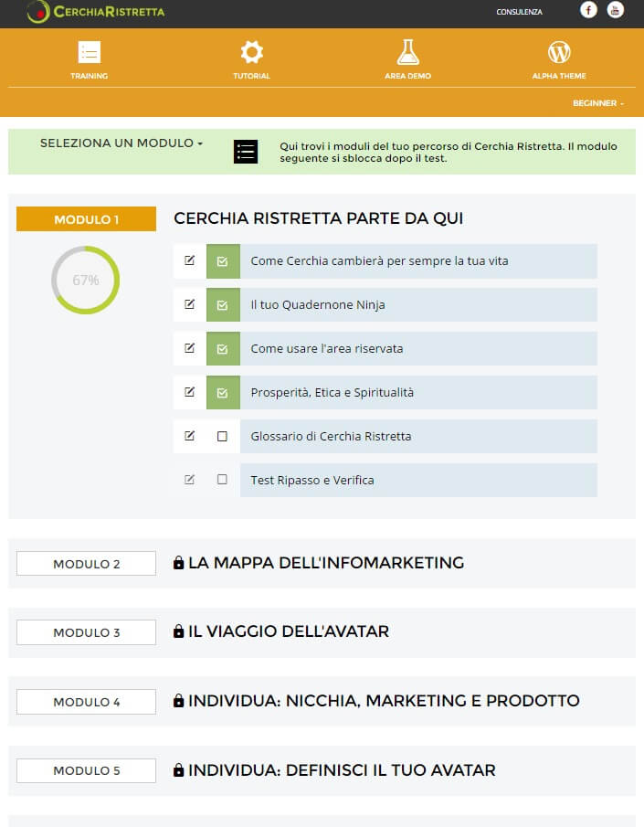This screenshot has width=644, height=827.
Task: Click the Modulo 3 button
Action: click(87, 632)
